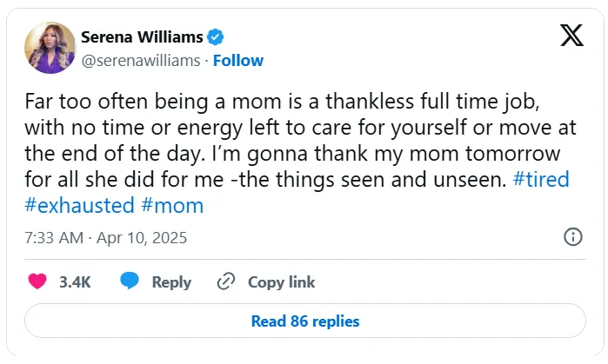Click the Copy link text
The width and height of the screenshot is (608, 364).
(x=281, y=282)
